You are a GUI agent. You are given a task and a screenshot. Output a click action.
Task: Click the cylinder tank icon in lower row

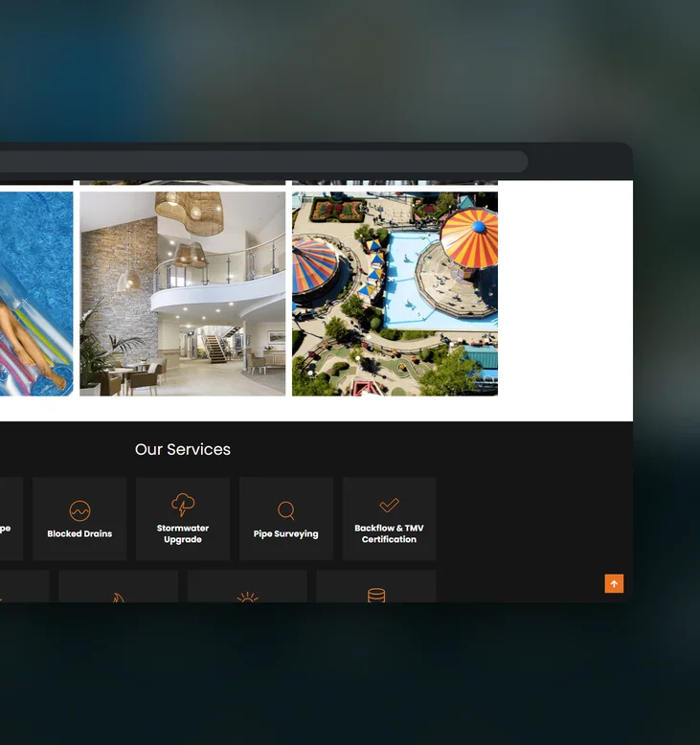(376, 596)
